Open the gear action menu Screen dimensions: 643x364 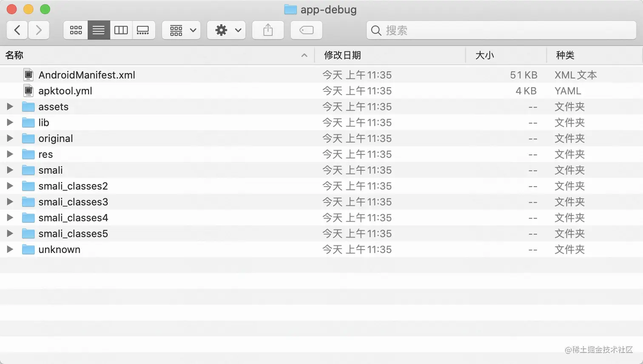click(x=227, y=30)
